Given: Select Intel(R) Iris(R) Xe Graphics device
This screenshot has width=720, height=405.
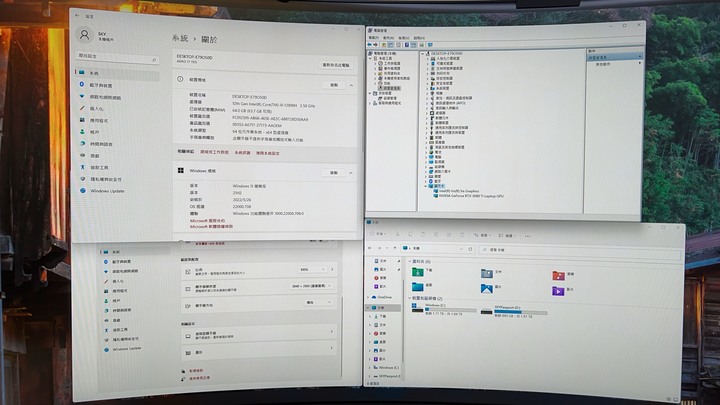Looking at the screenshot, I should [x=458, y=191].
